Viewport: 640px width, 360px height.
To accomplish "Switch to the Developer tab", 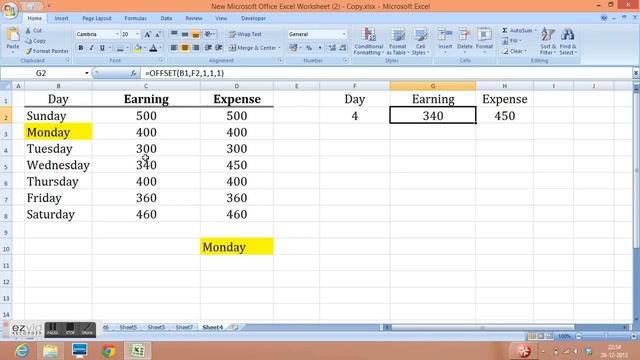I will [x=253, y=18].
